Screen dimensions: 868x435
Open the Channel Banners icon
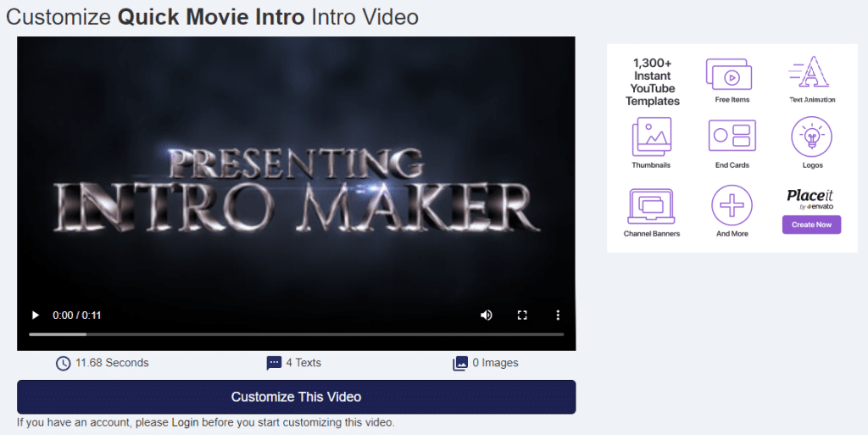click(x=651, y=206)
